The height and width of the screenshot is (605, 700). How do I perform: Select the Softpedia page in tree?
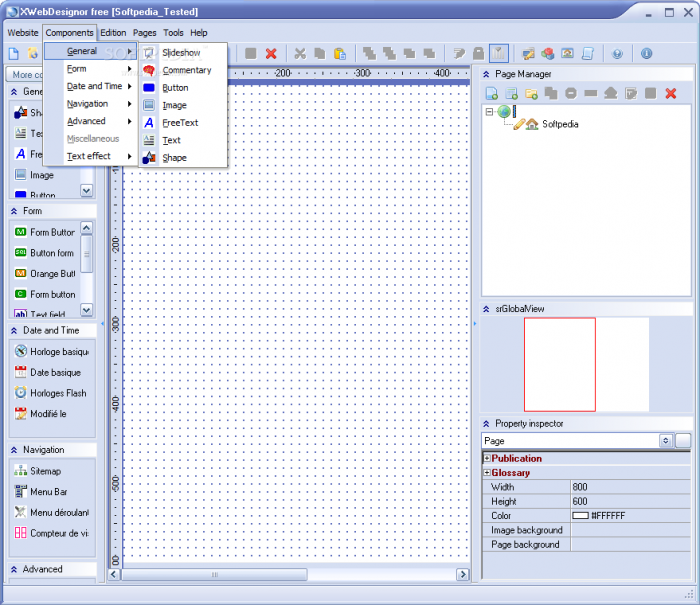[x=560, y=125]
